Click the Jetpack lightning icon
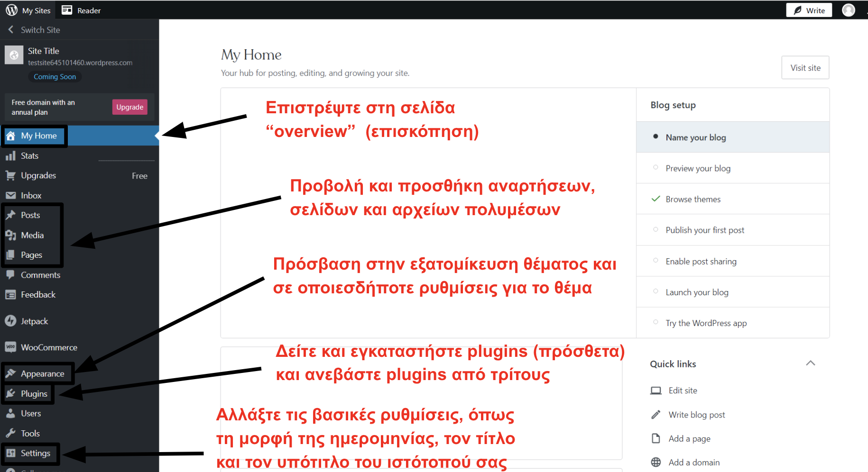Screen dimensions: 868x472 point(10,321)
